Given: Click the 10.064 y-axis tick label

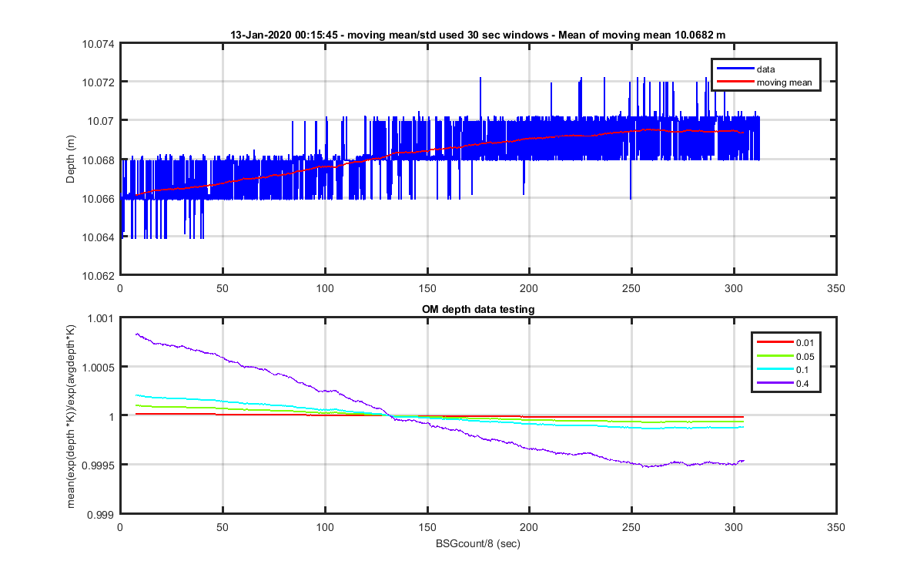Looking at the screenshot, I should [x=98, y=237].
